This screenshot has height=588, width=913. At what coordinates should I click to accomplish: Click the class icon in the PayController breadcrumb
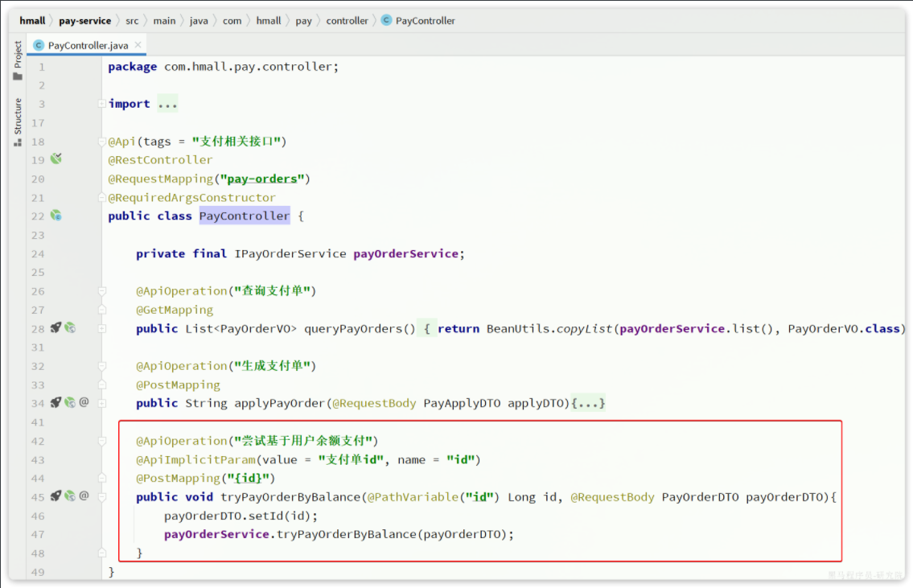386,20
